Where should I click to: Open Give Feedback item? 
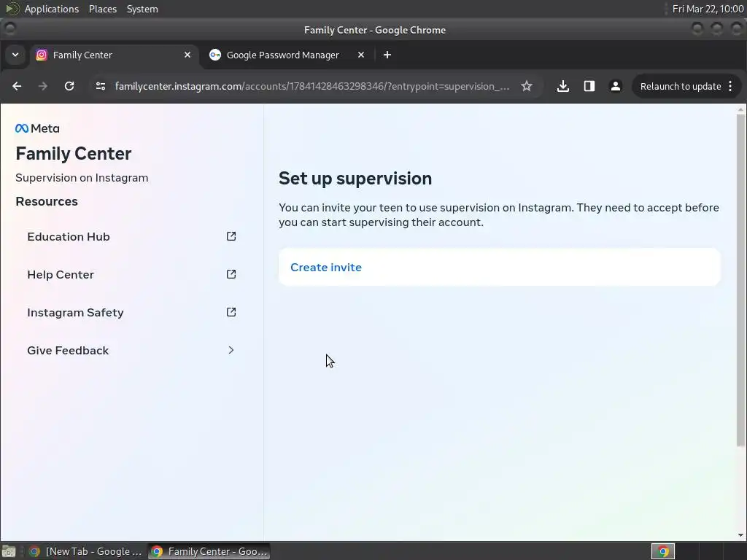[x=131, y=351]
